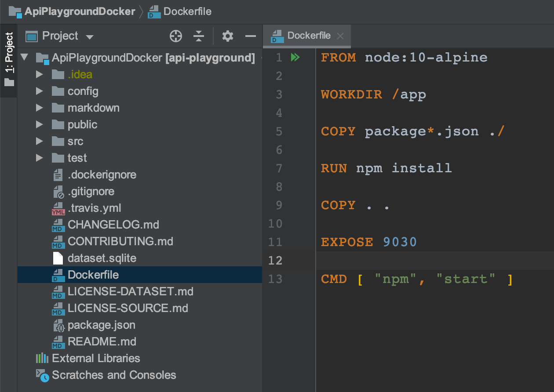Click Dockerfile in the breadcrumb bar
The width and height of the screenshot is (554, 392).
click(x=187, y=11)
